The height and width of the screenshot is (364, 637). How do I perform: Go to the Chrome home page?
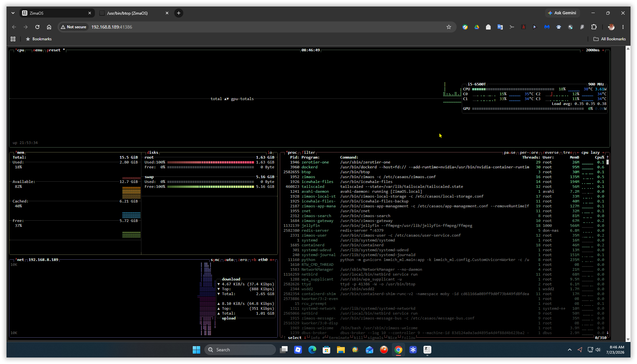tap(49, 27)
